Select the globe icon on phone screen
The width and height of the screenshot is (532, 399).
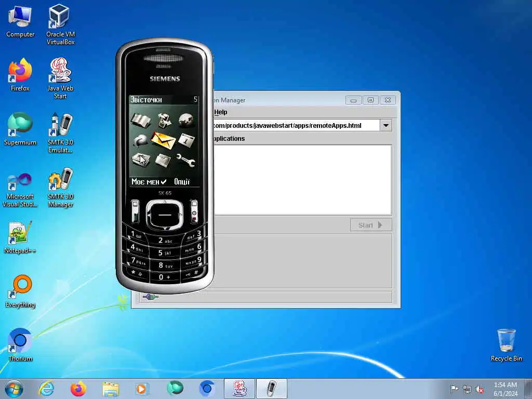click(x=186, y=120)
